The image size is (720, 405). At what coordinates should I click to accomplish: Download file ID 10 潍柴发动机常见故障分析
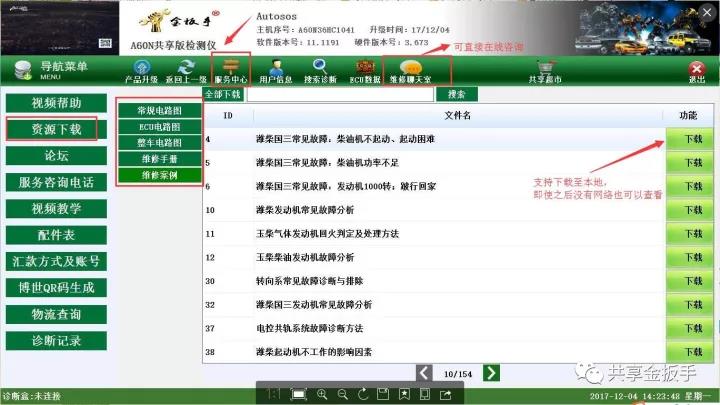click(x=690, y=210)
